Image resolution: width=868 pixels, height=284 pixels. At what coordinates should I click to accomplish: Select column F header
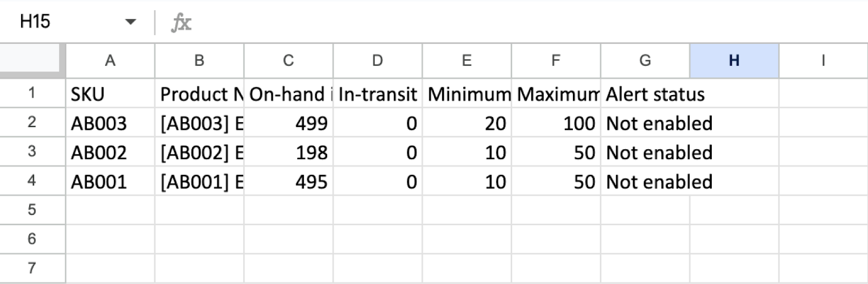(556, 61)
